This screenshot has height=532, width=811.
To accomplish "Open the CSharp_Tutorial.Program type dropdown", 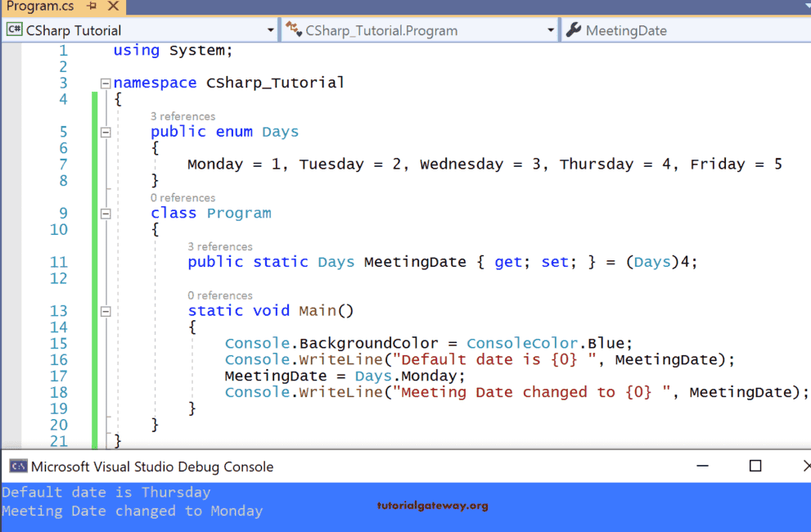I will click(552, 29).
